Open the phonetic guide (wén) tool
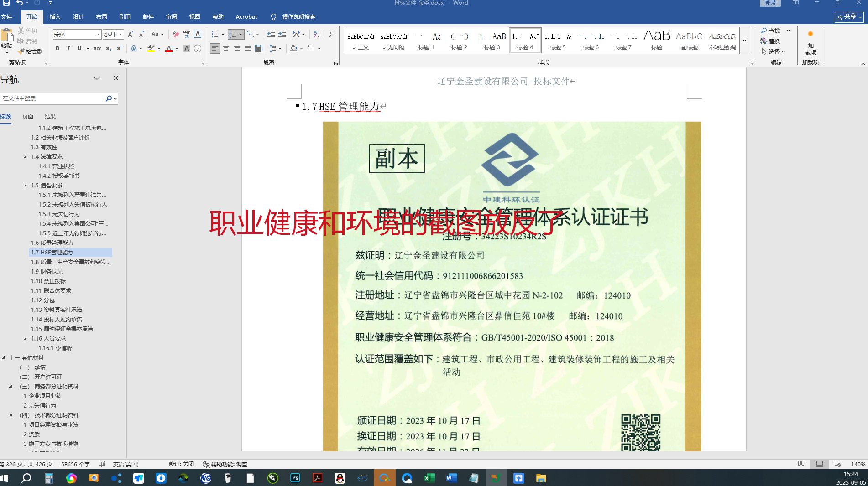The height and width of the screenshot is (486, 868). click(187, 34)
